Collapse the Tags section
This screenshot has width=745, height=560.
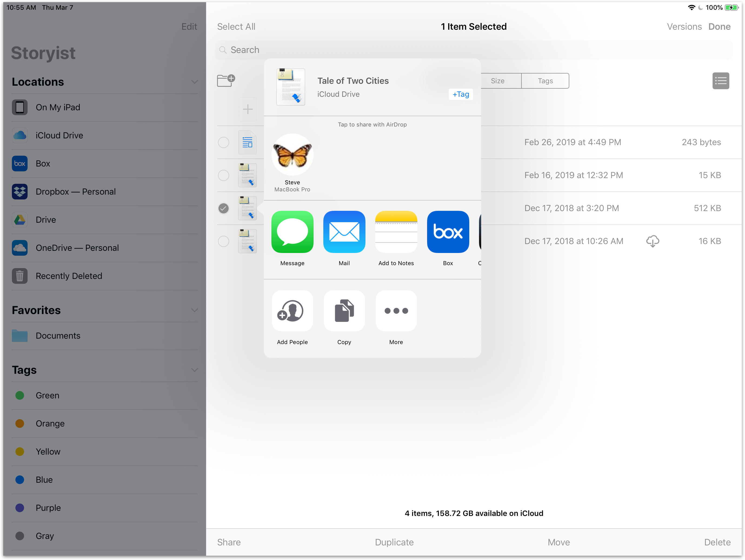pyautogui.click(x=194, y=370)
